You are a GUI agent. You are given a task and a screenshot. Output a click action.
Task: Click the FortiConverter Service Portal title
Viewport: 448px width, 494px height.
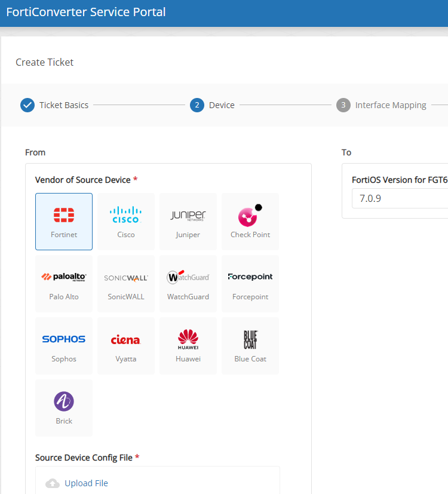(86, 12)
